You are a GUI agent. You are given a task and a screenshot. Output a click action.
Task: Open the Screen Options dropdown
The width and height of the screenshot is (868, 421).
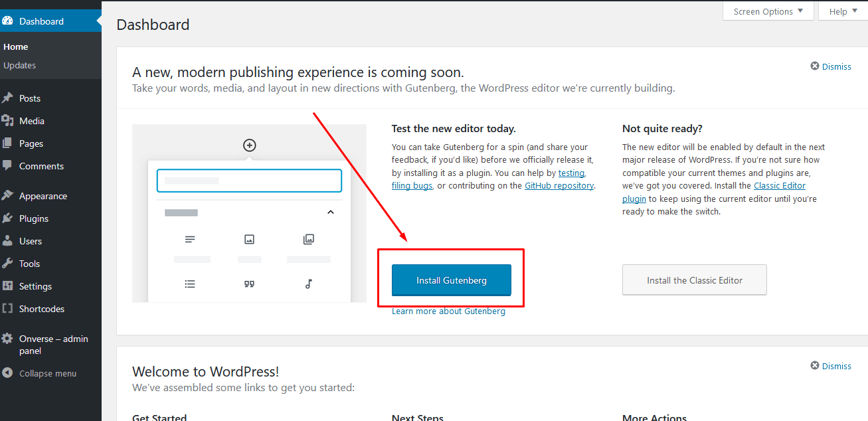click(x=768, y=11)
